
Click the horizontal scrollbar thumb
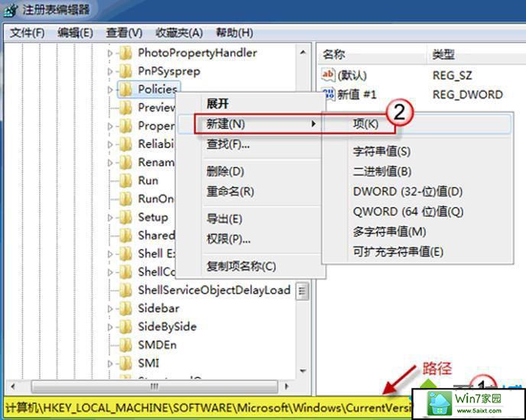click(x=154, y=386)
